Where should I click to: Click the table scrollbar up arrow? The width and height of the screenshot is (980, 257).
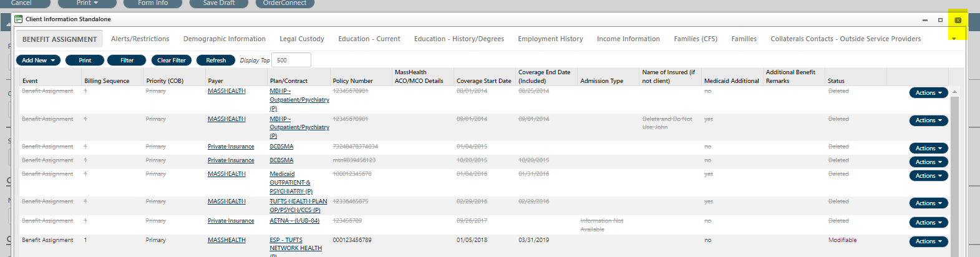[x=954, y=92]
